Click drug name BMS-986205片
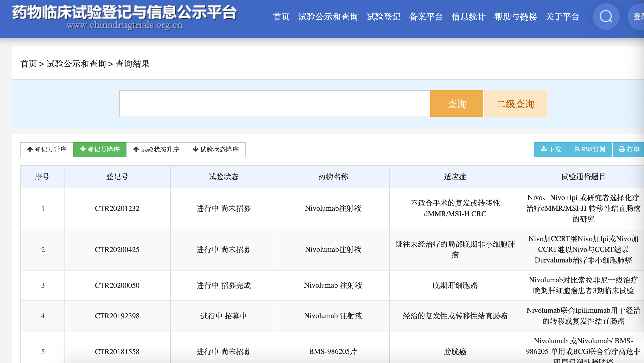The height and width of the screenshot is (363, 644). 333,352
